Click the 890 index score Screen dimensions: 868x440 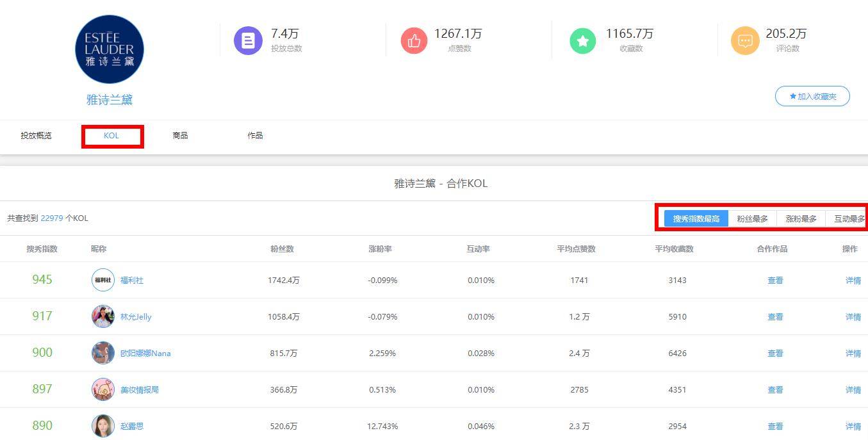pos(42,426)
